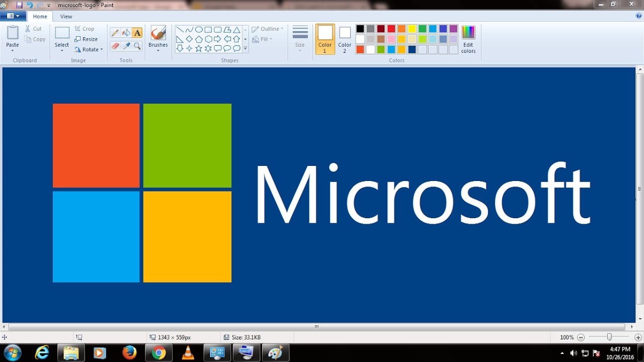Viewport: 644px width, 362px height.
Task: Click the zoom out minus button
Action: (x=581, y=337)
